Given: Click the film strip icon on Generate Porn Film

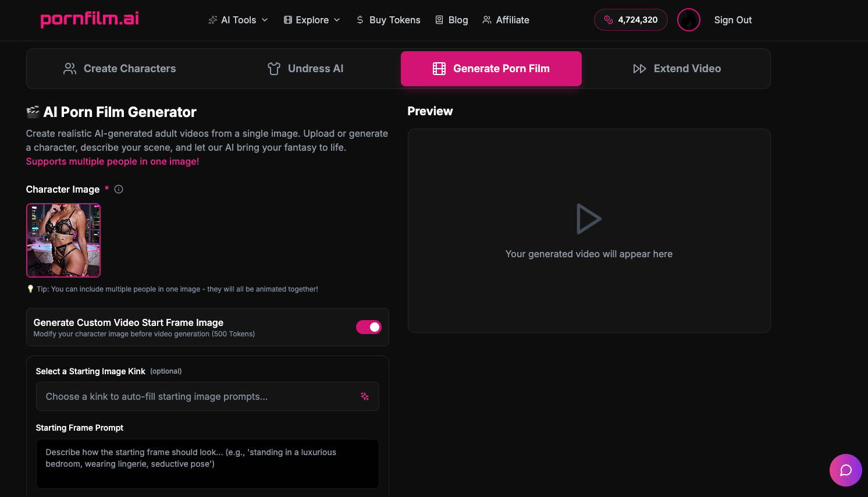Looking at the screenshot, I should [440, 68].
